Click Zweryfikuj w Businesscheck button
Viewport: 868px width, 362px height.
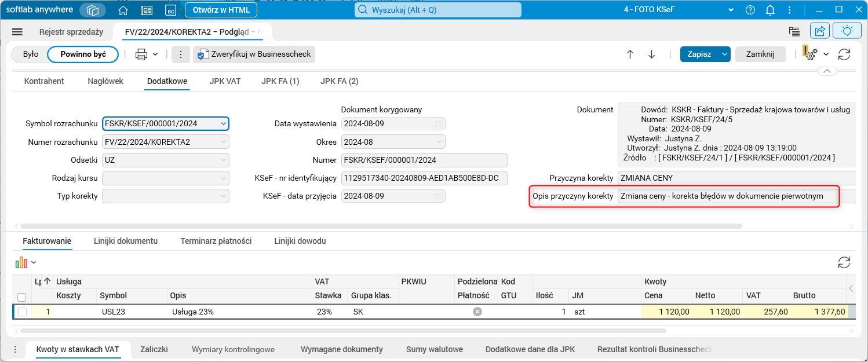254,54
